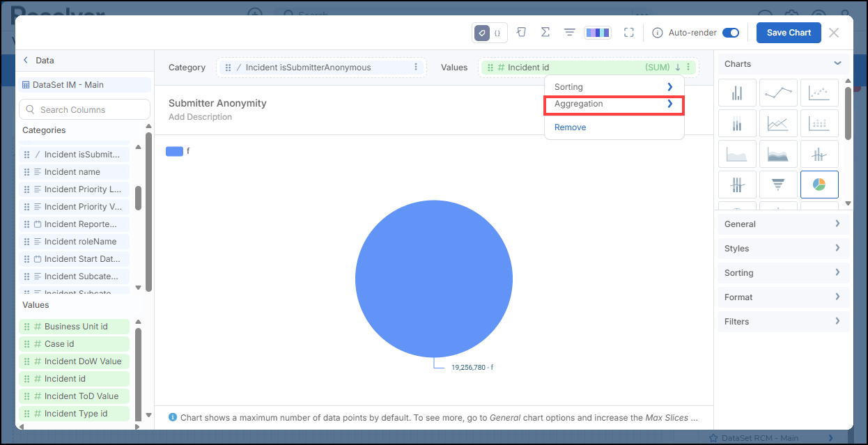
Task: Toggle the Auto-render switch
Action: click(731, 33)
